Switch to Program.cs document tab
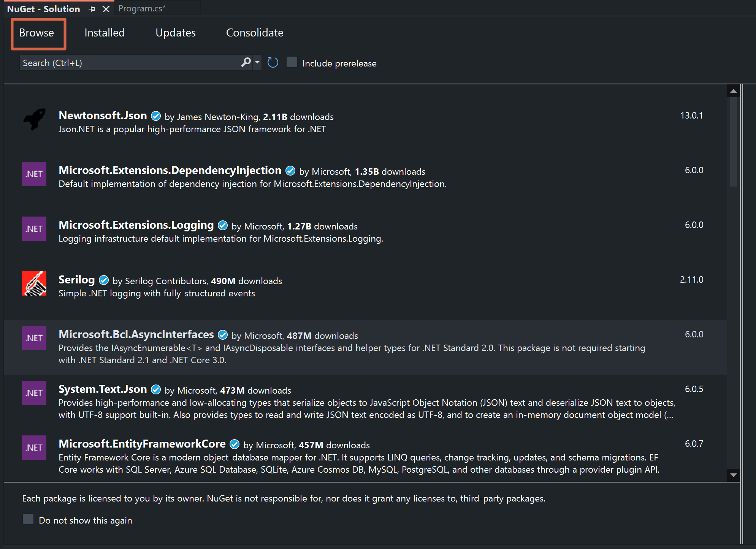The height and width of the screenshot is (549, 756). [142, 8]
